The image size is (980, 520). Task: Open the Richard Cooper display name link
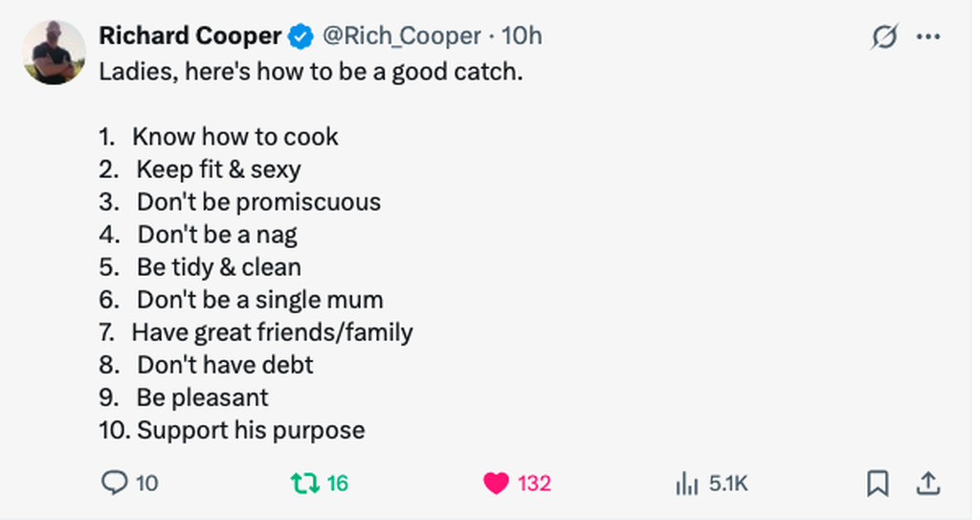(189, 36)
